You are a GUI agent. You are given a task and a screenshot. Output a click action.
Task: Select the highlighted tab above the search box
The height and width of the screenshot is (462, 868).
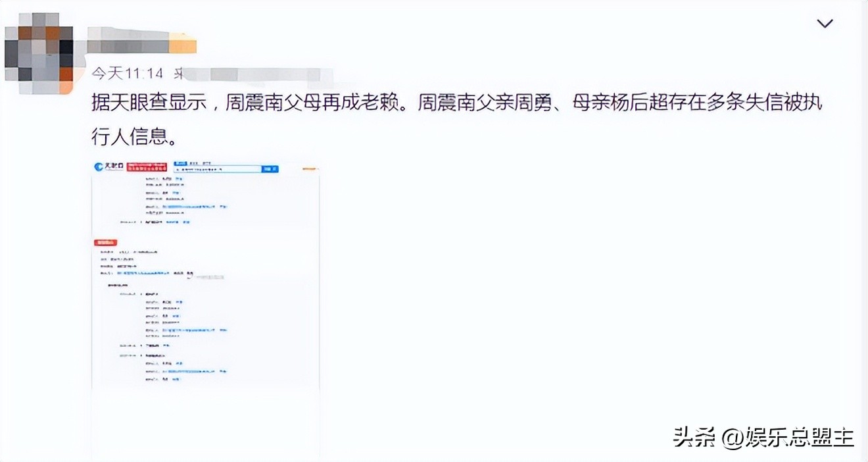(x=181, y=163)
